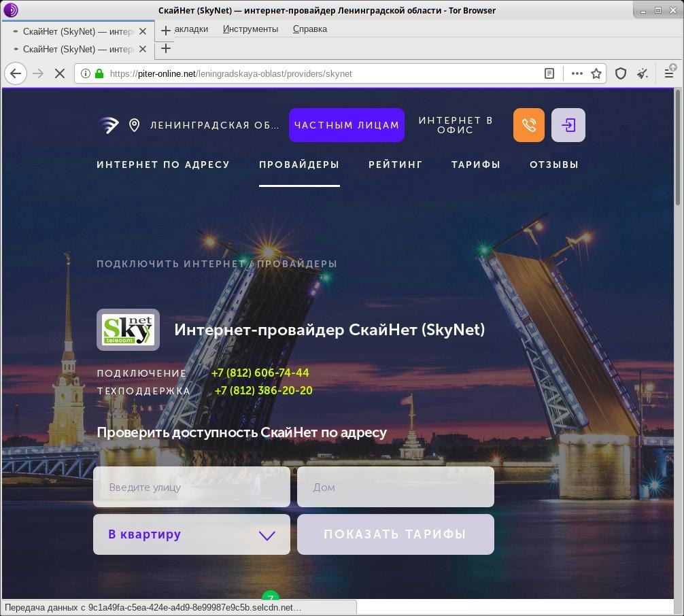The height and width of the screenshot is (616, 684).
Task: Open page actions three-dots menu
Action: tap(577, 73)
